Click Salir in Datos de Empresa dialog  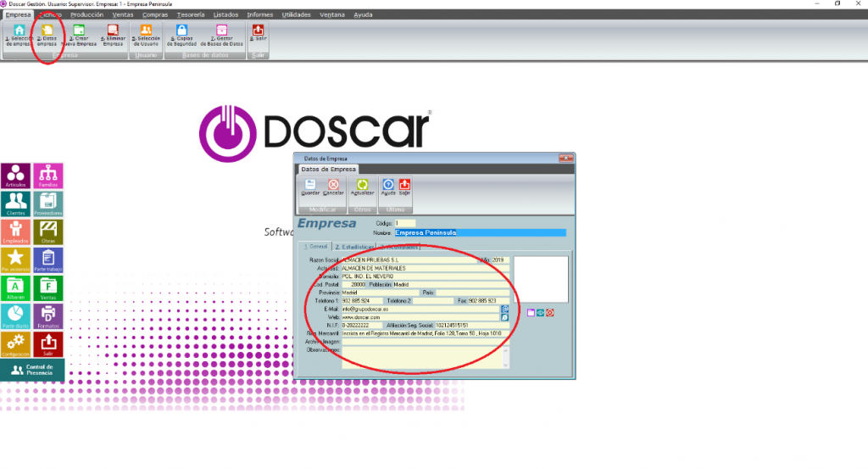point(404,187)
